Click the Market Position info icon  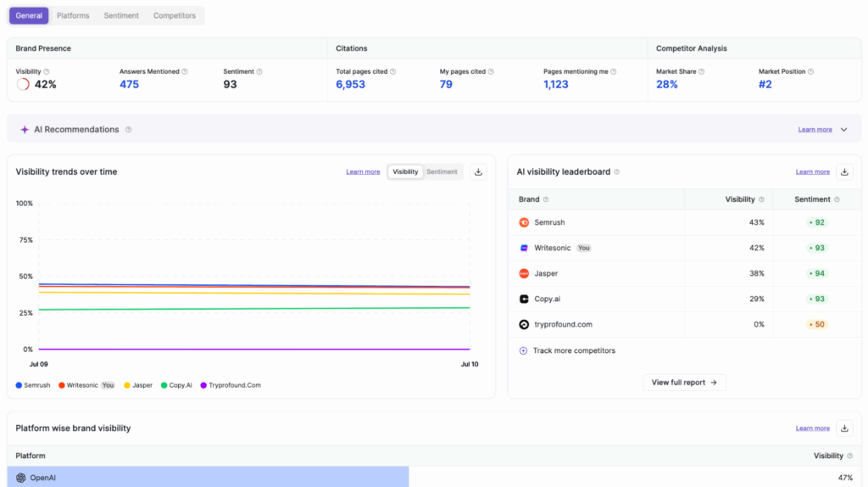811,71
